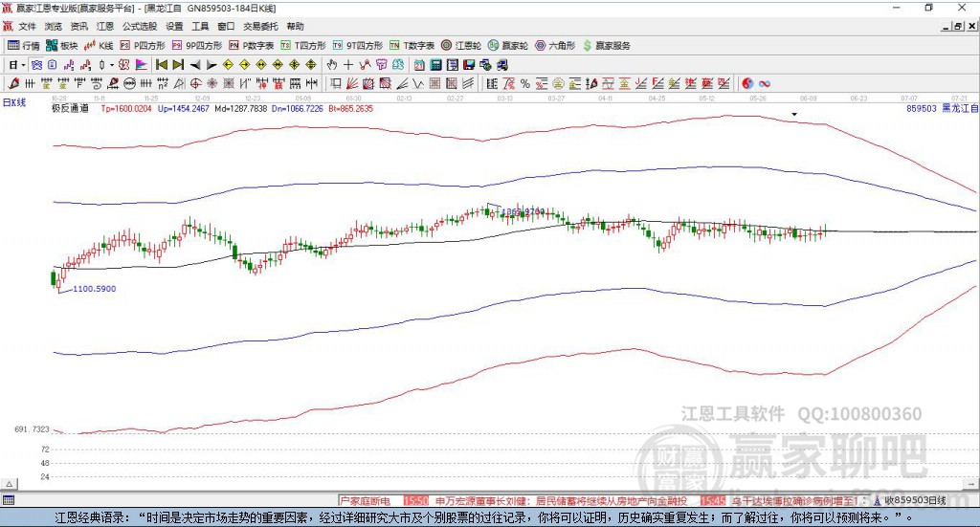Select the red radial star tool
The image size is (980, 527).
point(212,83)
